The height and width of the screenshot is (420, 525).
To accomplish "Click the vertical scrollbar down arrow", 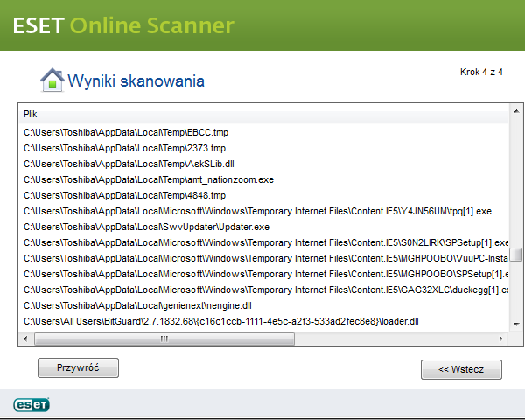I will point(516,324).
